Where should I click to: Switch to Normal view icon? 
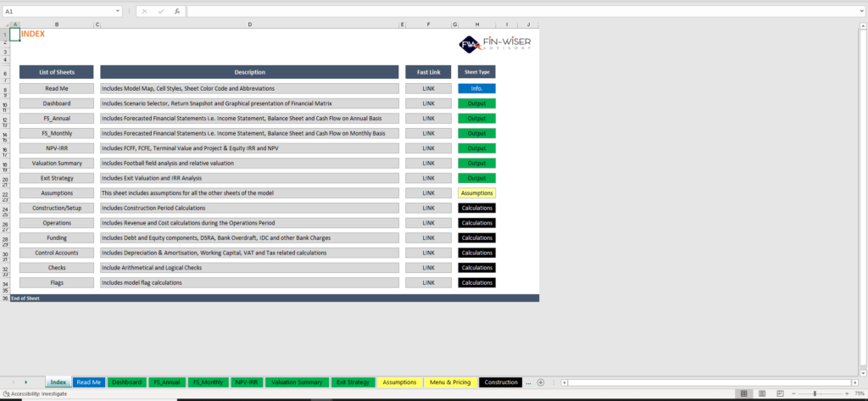coord(743,393)
